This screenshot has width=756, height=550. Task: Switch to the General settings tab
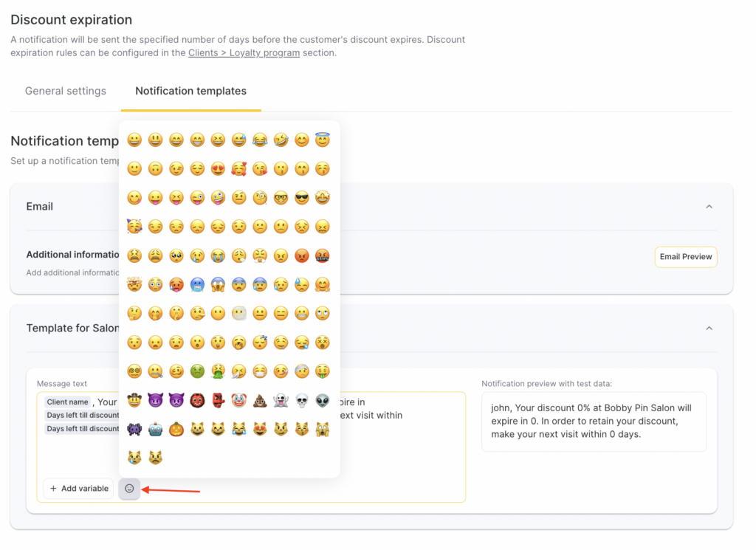[66, 92]
